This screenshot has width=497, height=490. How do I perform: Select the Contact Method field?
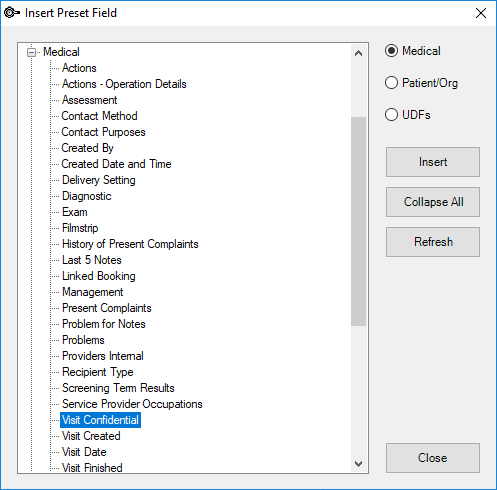(99, 116)
